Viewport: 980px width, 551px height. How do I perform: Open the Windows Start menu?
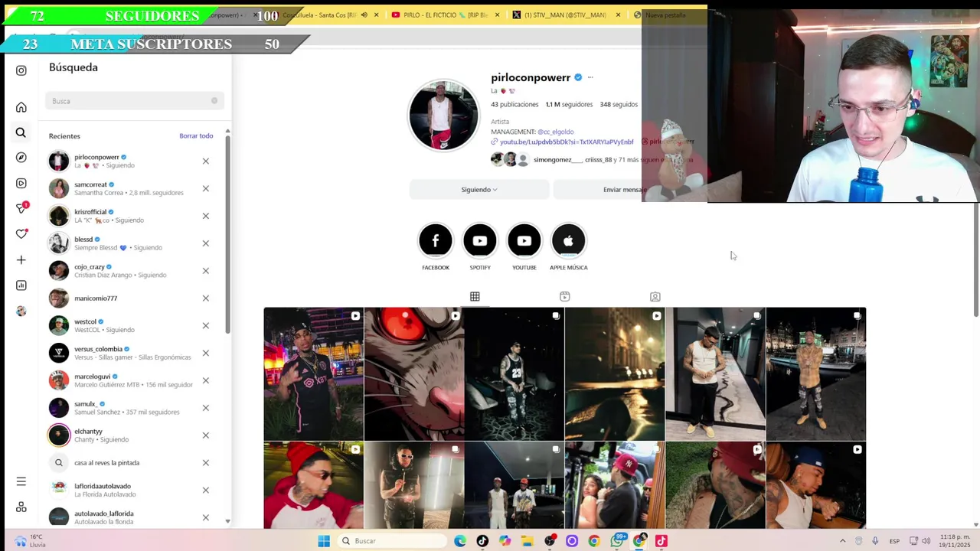coord(324,541)
